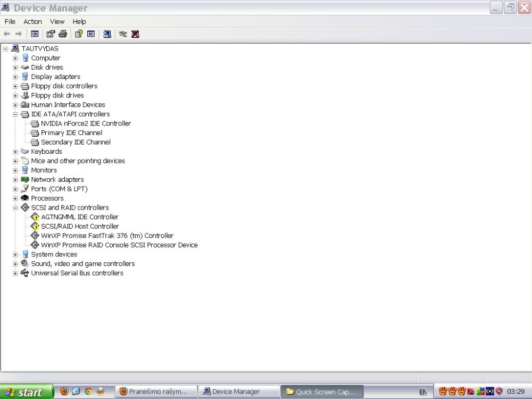Click the Help toolbar icon
Screen dimensions: 532x399
(79, 34)
